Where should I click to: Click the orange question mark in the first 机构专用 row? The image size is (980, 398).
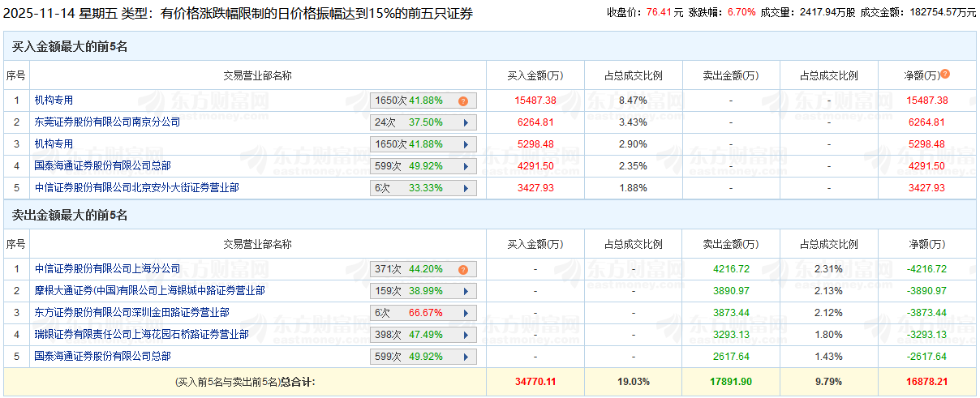463,101
